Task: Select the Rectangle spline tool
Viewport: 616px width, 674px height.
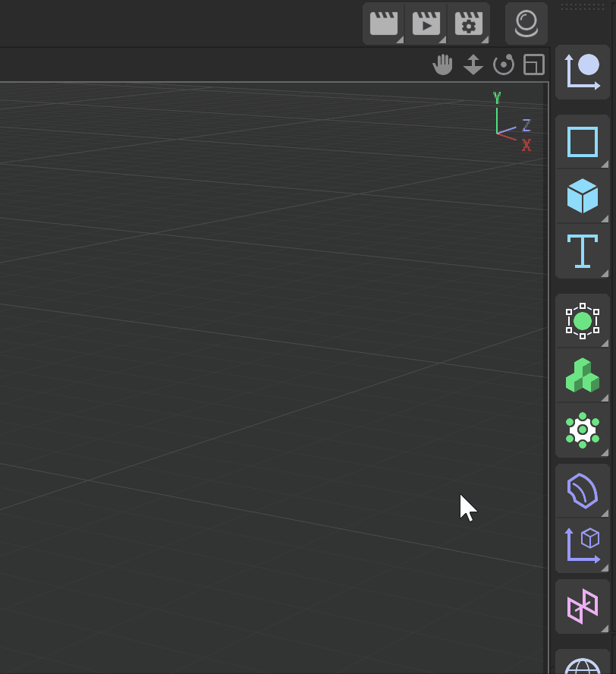Action: (583, 142)
